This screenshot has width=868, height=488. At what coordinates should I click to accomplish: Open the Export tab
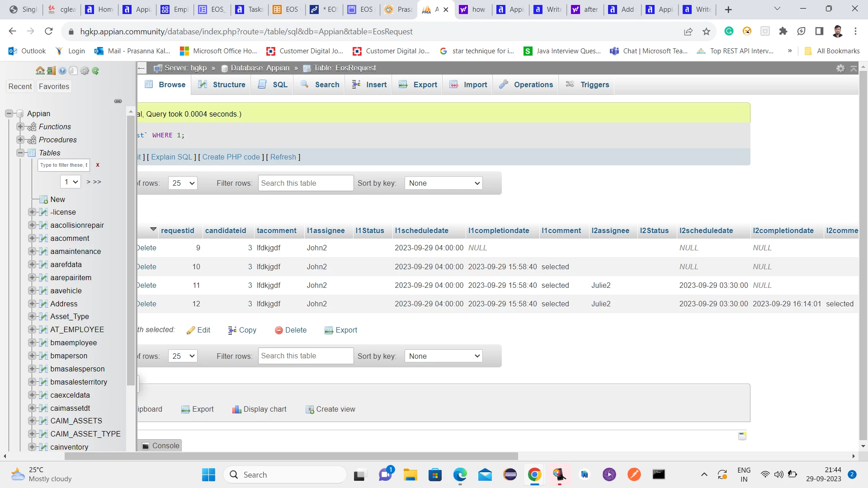tap(418, 85)
